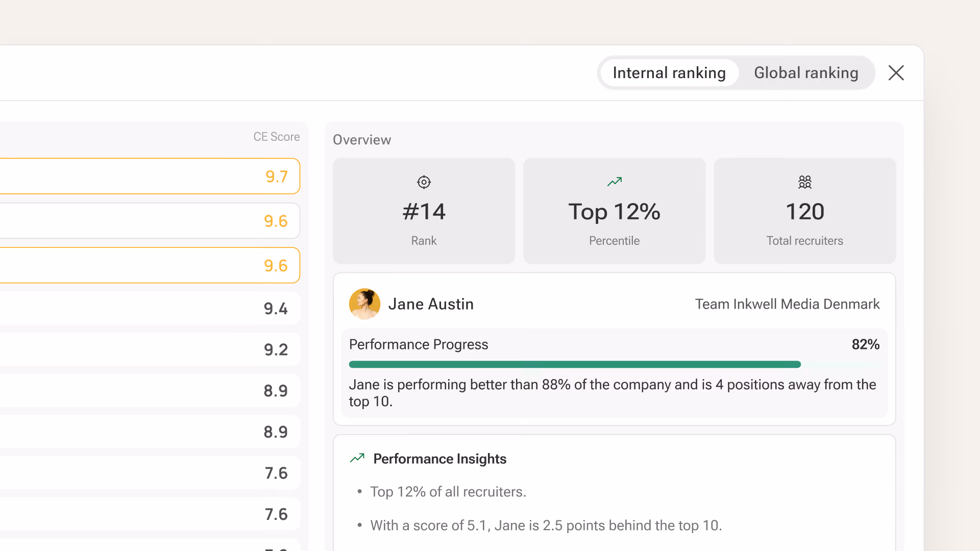Click the CE Score column header
Screen dimensions: 980x551
coord(277,137)
